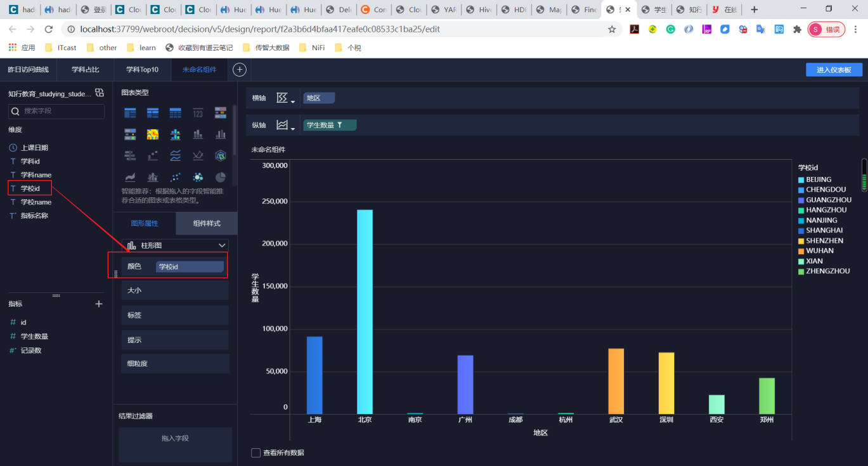868x466 pixels.
Task: Select the hexagonal radar chart type icon
Action: click(221, 155)
